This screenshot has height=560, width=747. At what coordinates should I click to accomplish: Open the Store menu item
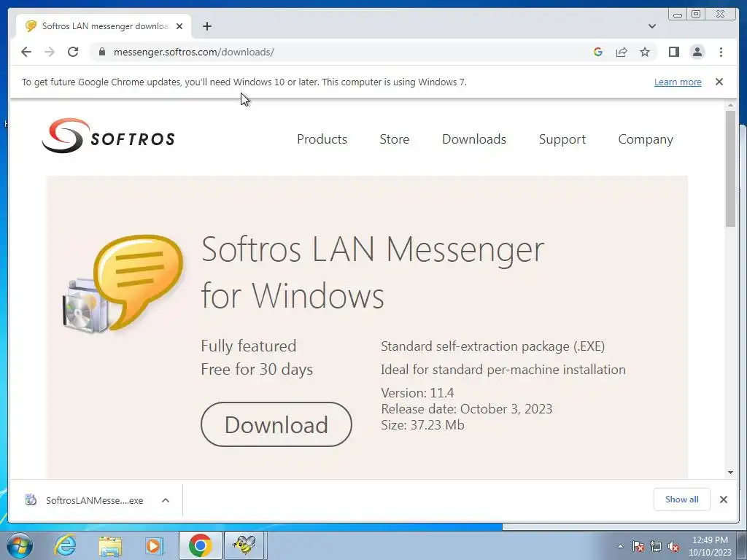(394, 139)
